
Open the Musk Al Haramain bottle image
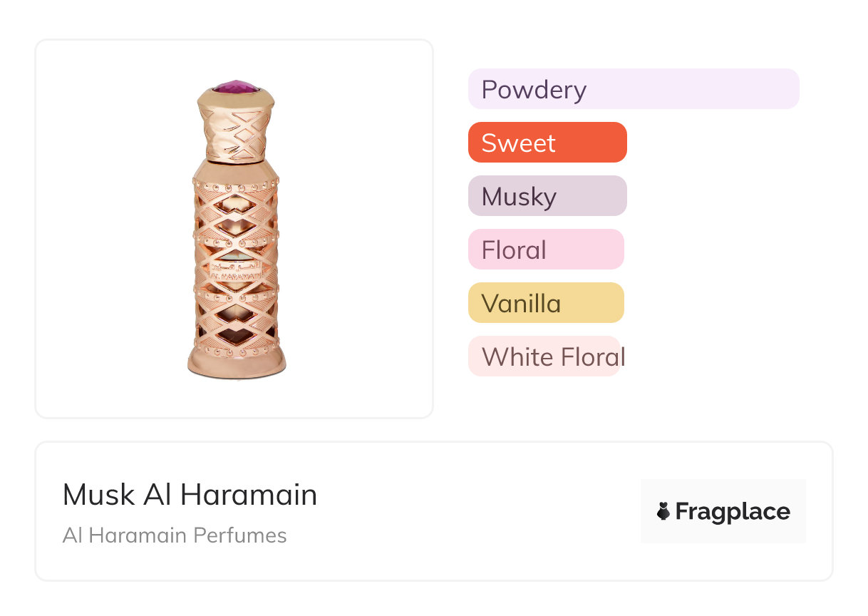pos(234,228)
